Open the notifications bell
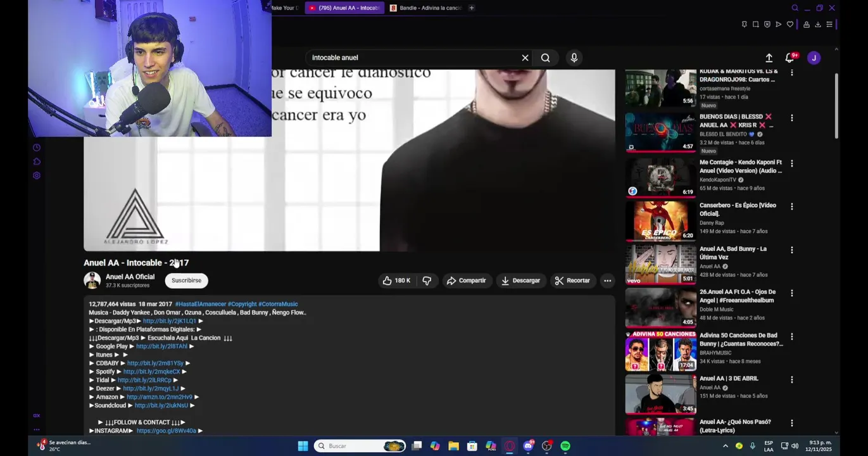Viewport: 868px width, 456px height. point(789,58)
